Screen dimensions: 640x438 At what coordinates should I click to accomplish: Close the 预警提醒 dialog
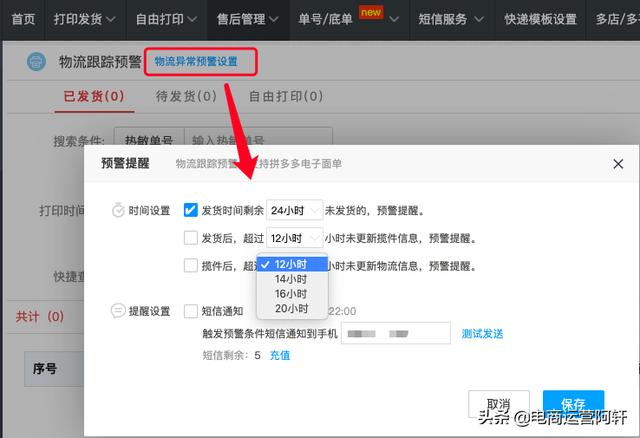point(618,164)
